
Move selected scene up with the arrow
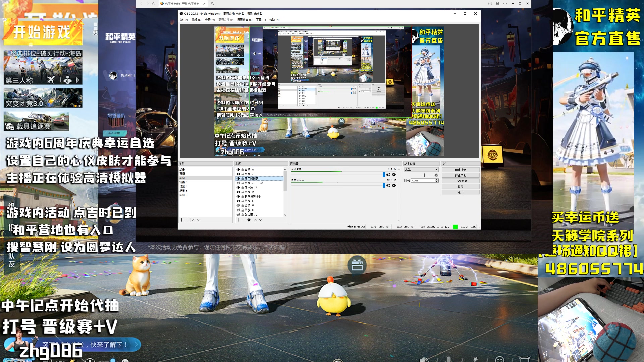pyautogui.click(x=193, y=220)
